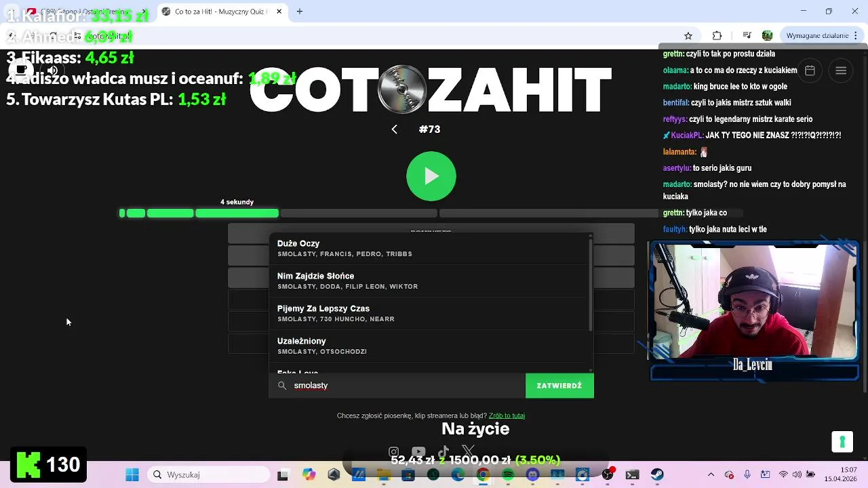
Task: Open the hamburger menu in the header
Action: coord(841,70)
